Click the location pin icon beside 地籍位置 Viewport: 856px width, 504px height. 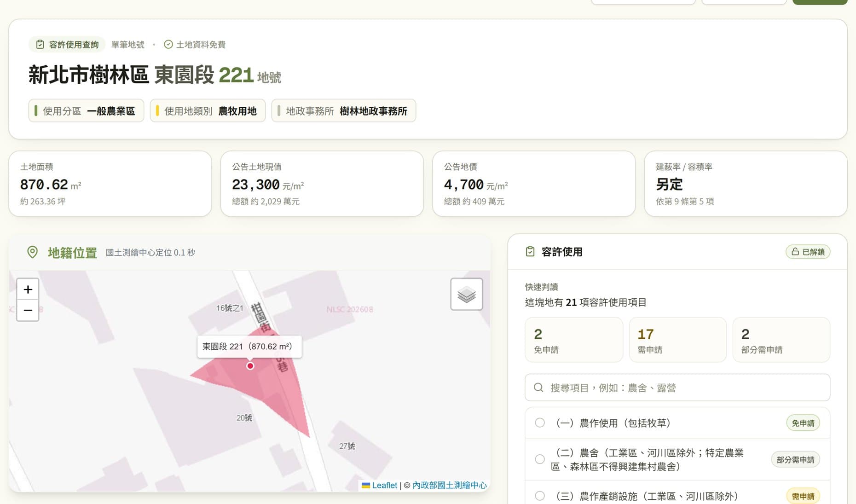(32, 252)
